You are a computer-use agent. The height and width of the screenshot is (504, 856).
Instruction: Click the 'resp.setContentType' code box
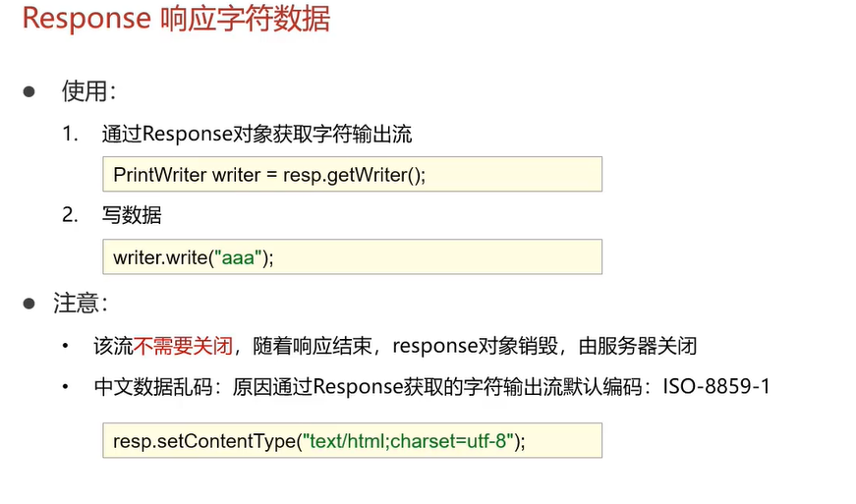click(x=352, y=440)
